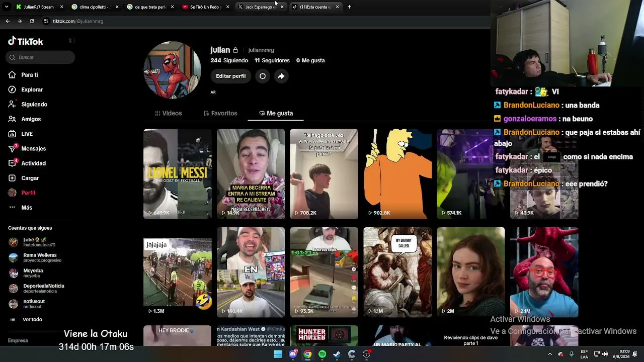Screen dimensions: 644x362
Task: Play the 'My granny called' painting video
Action: pyautogui.click(x=398, y=272)
